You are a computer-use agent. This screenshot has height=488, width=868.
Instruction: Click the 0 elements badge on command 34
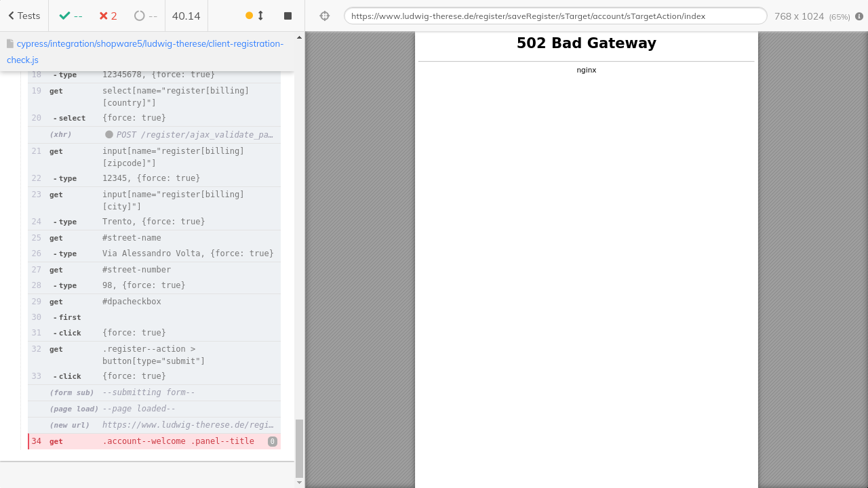273,441
